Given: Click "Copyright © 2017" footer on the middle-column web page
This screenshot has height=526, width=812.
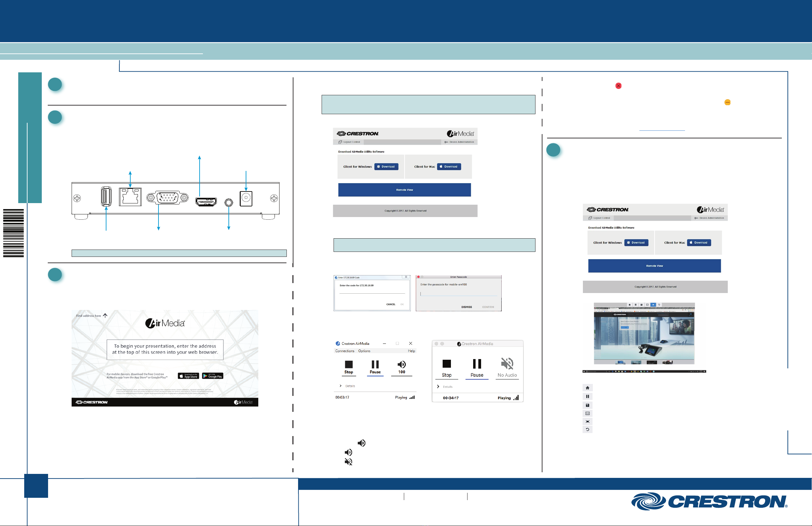Looking at the screenshot, I should pyautogui.click(x=405, y=211).
